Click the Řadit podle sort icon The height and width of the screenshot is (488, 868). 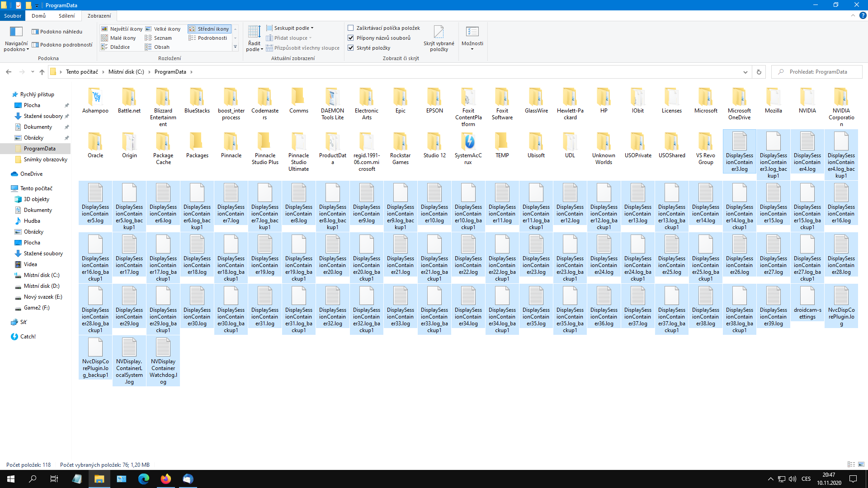tap(254, 32)
